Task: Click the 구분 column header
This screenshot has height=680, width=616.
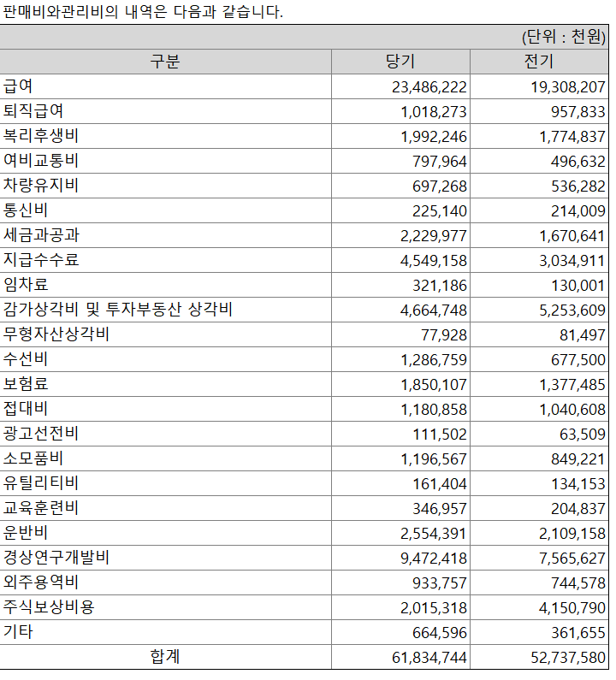Action: pyautogui.click(x=165, y=61)
